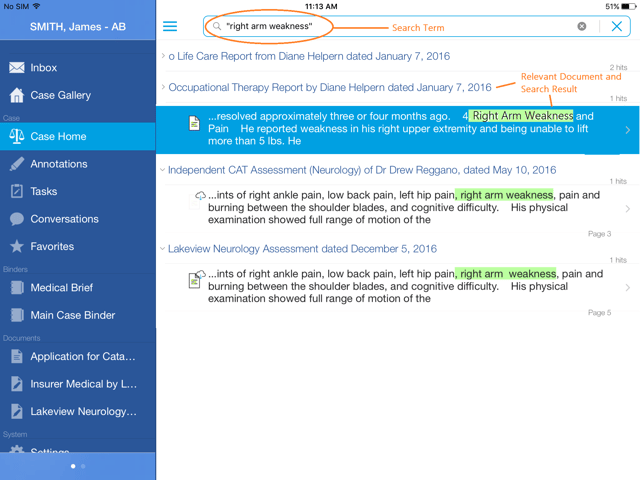640x480 pixels.
Task: Open Lakeview Neurology Assessment dated December 5
Action: point(302,249)
